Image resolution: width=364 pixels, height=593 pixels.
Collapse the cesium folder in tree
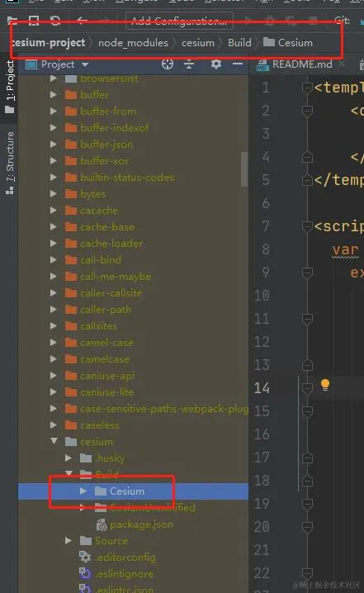54,441
